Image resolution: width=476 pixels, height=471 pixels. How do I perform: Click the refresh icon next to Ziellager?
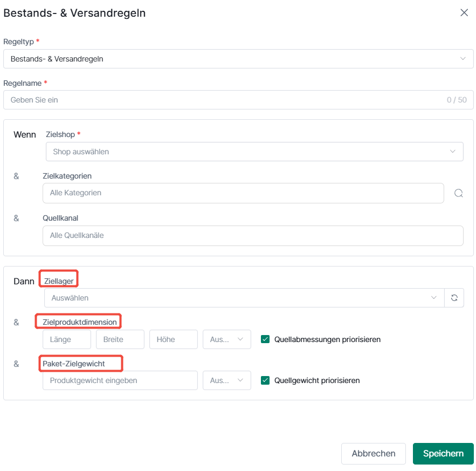coord(454,298)
